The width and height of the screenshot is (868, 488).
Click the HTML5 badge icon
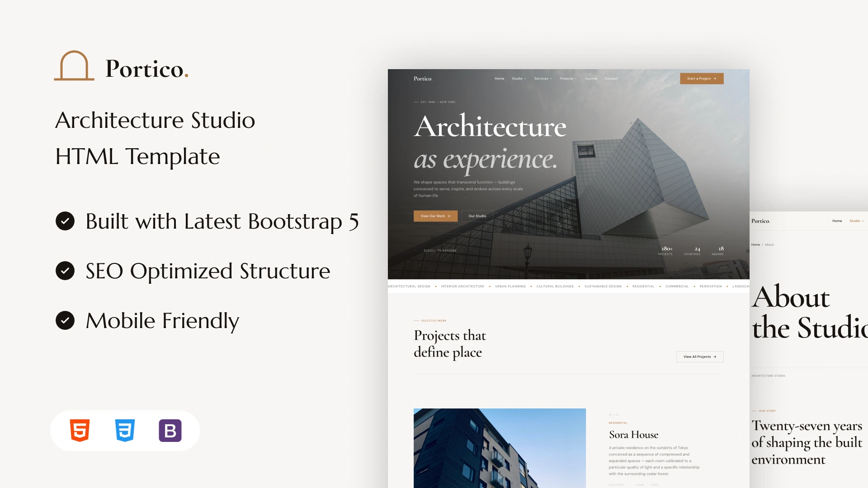(80, 431)
